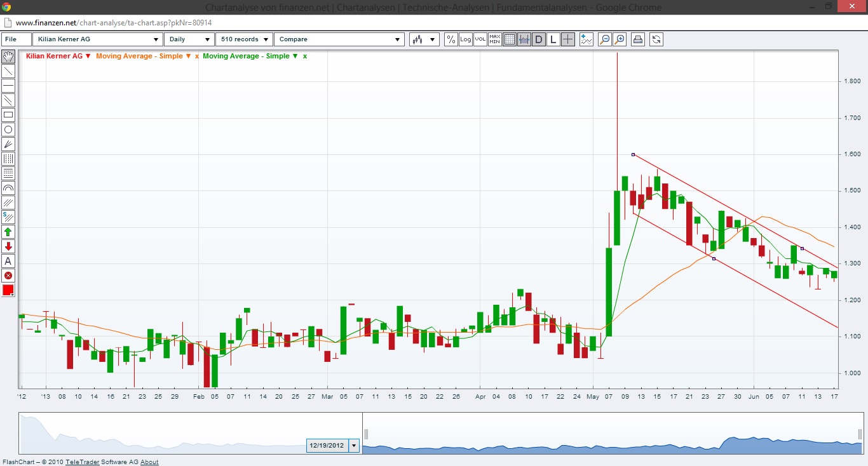Toggle the VOL volume display
This screenshot has height=466, width=868.
480,39
